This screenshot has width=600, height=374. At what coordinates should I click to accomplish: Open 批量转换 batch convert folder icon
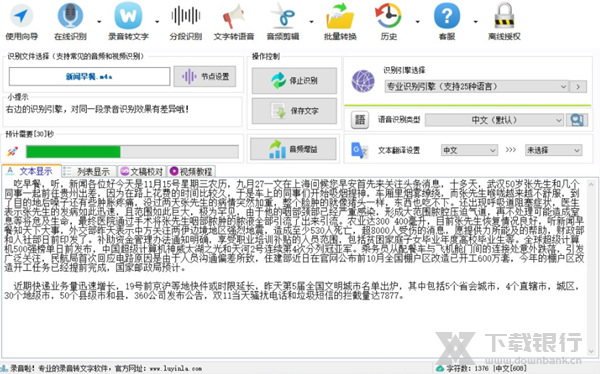(x=340, y=21)
